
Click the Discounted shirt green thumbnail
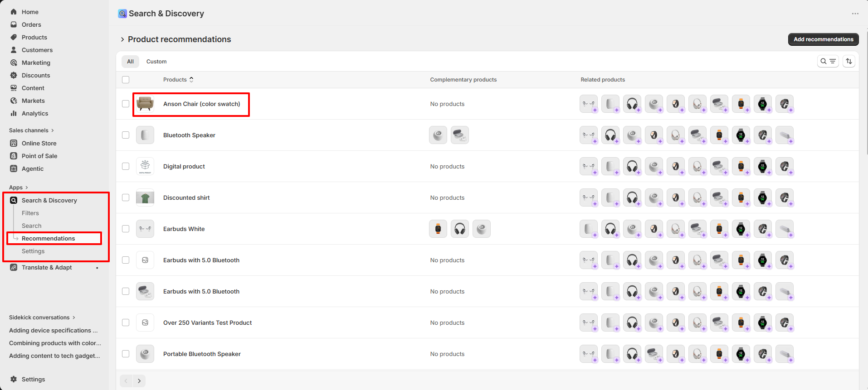[145, 197]
